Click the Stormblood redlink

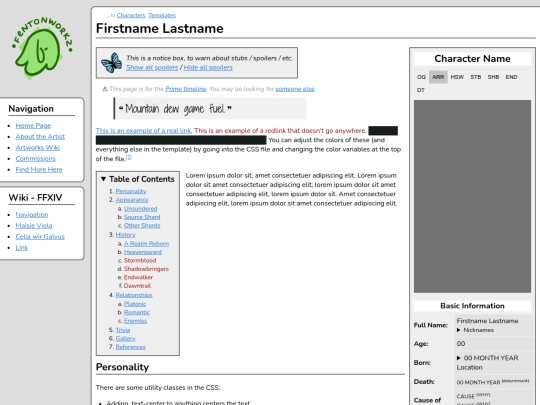point(140,261)
